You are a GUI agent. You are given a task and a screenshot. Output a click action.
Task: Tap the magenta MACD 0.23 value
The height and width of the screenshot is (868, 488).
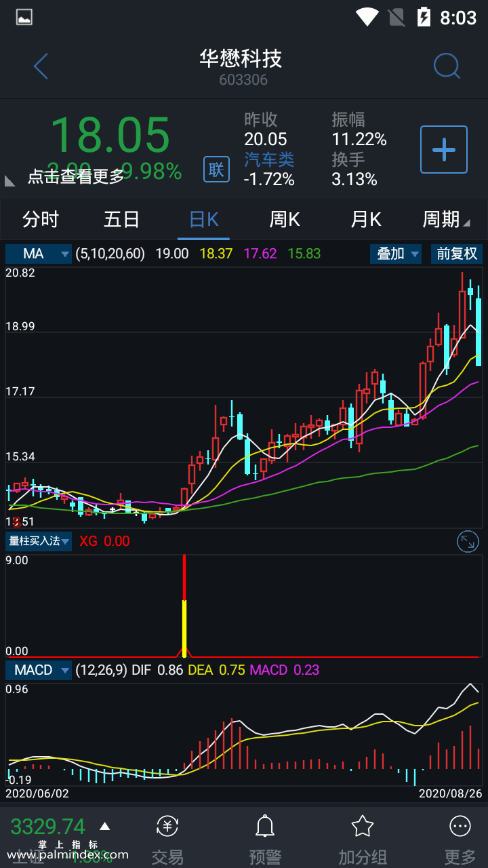pyautogui.click(x=285, y=670)
